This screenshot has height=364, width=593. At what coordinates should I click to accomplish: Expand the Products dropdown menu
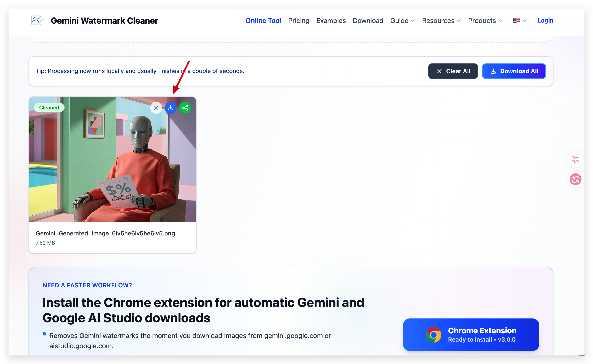click(485, 21)
